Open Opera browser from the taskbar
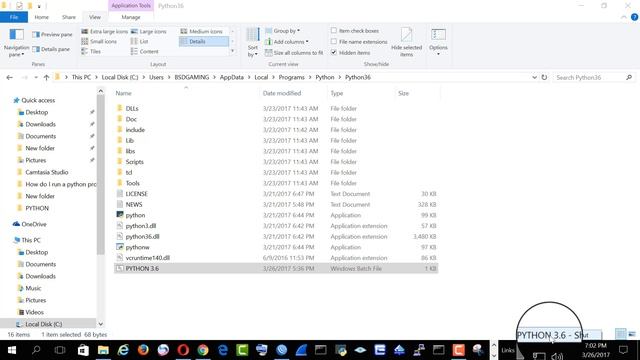640x360 pixels. tap(183, 350)
